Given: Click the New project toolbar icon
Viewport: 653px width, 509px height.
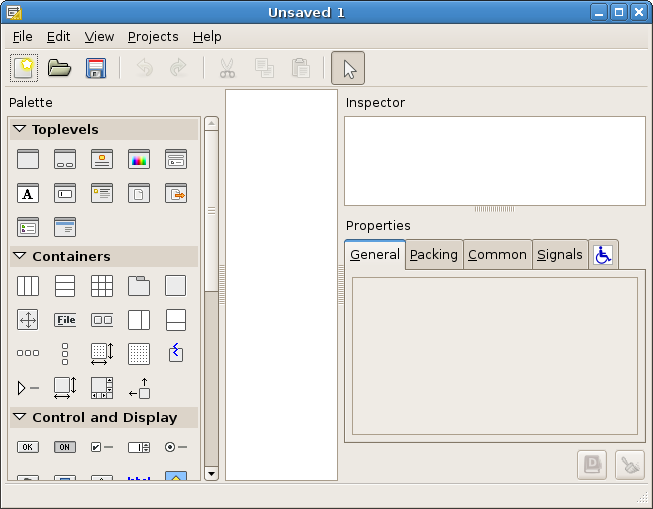Looking at the screenshot, I should pyautogui.click(x=24, y=68).
